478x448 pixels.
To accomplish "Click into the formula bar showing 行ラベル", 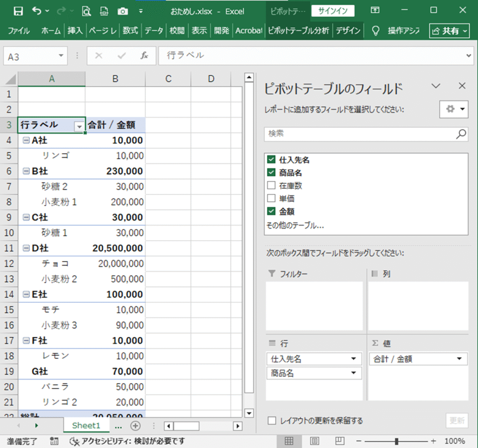I will click(311, 56).
